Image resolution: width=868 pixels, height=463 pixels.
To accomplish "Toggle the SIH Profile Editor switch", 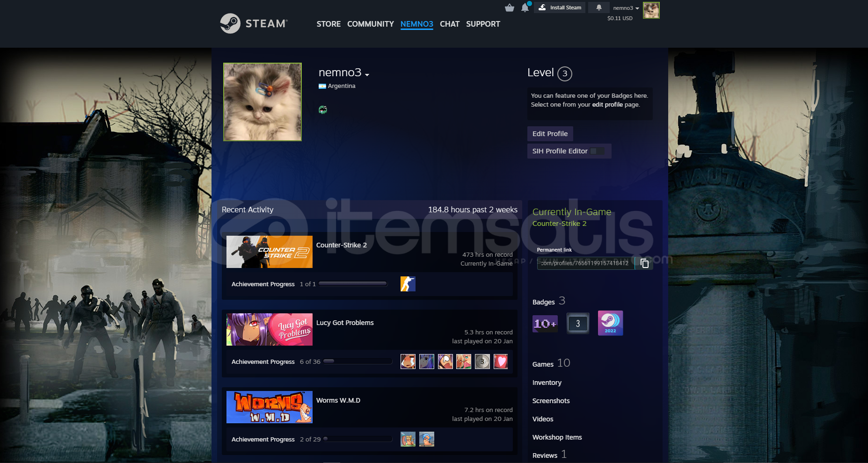I will pyautogui.click(x=597, y=151).
